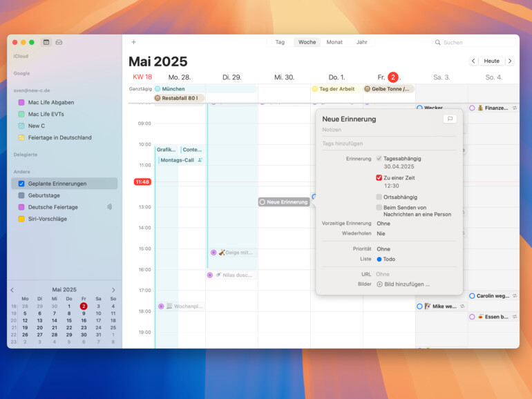Toggle Geburtstage calendar checkbox
The width and height of the screenshot is (532, 399).
(x=21, y=195)
